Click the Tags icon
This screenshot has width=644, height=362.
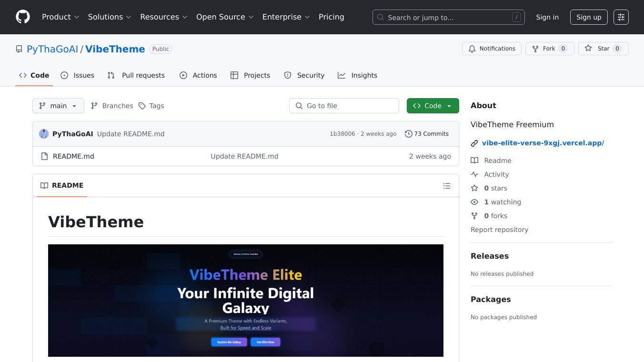click(x=142, y=106)
